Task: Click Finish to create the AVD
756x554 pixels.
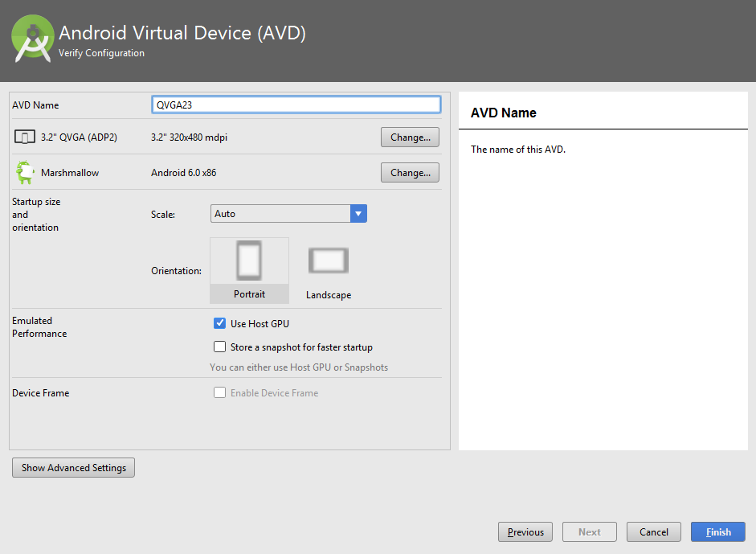Action: (x=718, y=531)
